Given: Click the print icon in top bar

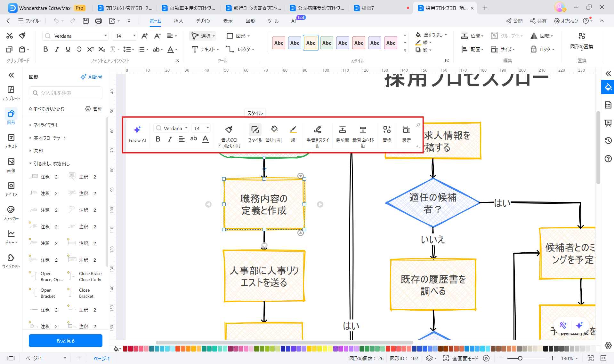Looking at the screenshot, I should click(x=98, y=21).
